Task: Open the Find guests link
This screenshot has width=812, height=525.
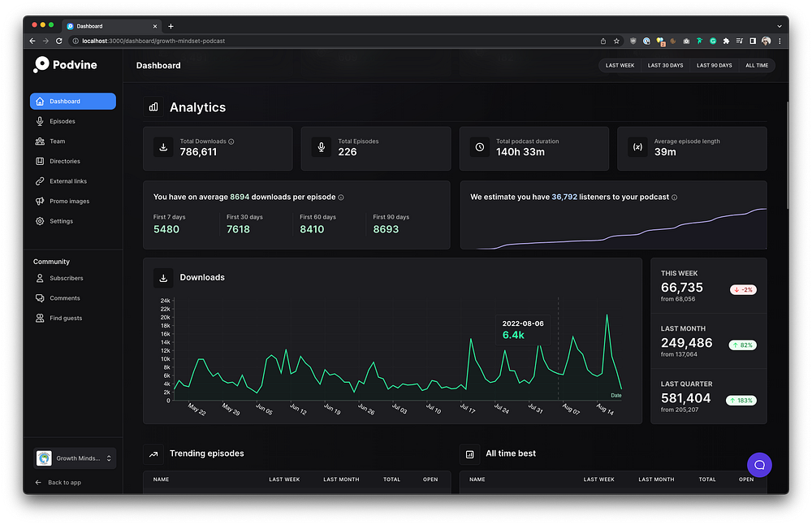Action: click(65, 318)
